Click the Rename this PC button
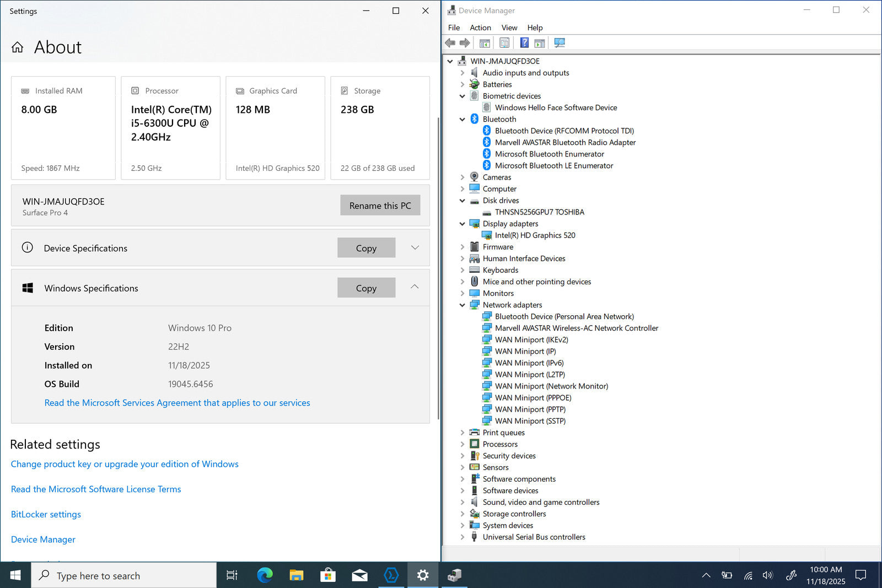Viewport: 882px width, 588px height. (380, 206)
